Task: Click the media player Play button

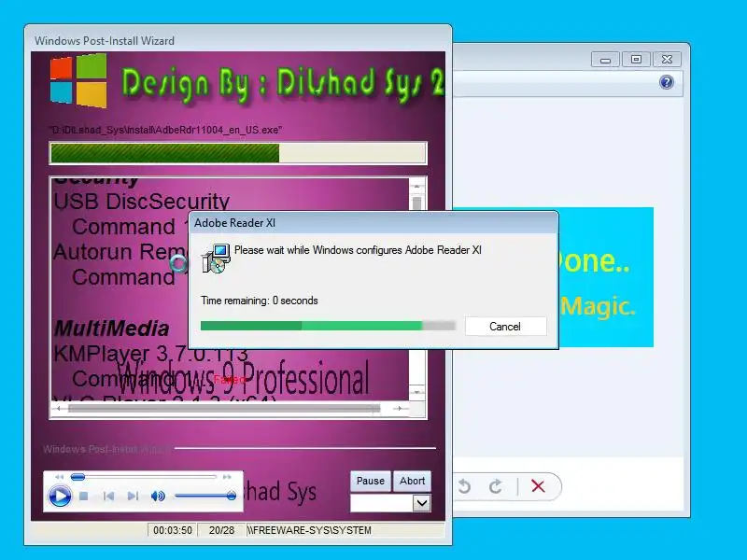Action: click(60, 497)
